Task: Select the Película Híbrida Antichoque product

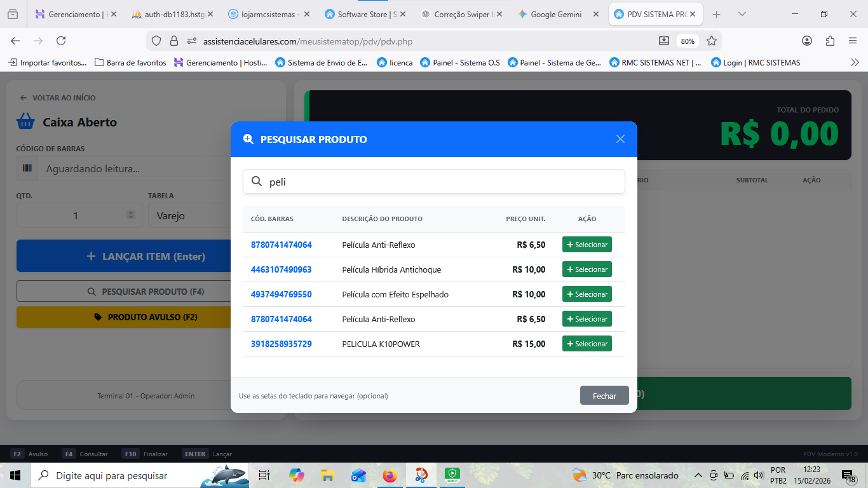Action: [x=587, y=269]
